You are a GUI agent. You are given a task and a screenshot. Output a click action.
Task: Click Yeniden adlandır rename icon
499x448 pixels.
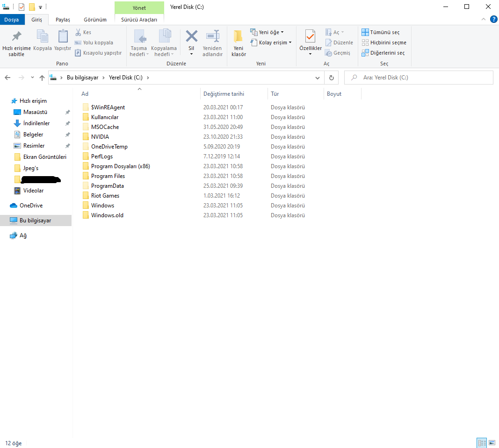[213, 36]
